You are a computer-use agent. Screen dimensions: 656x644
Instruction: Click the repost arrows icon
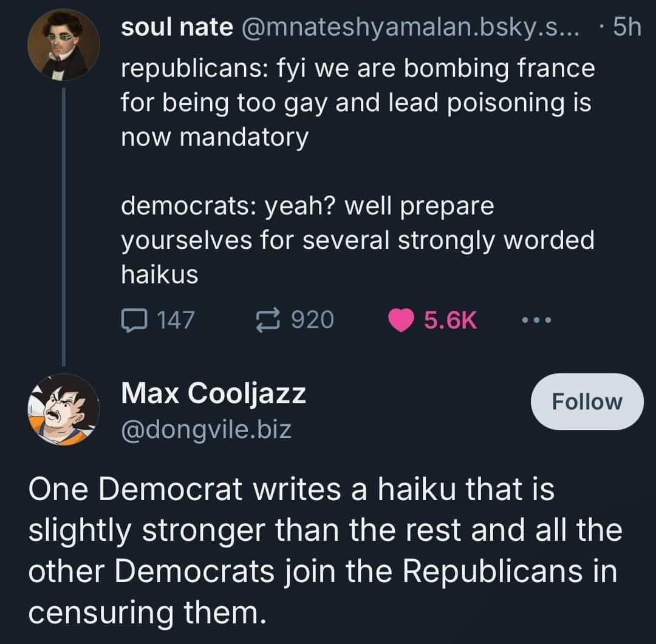268,320
